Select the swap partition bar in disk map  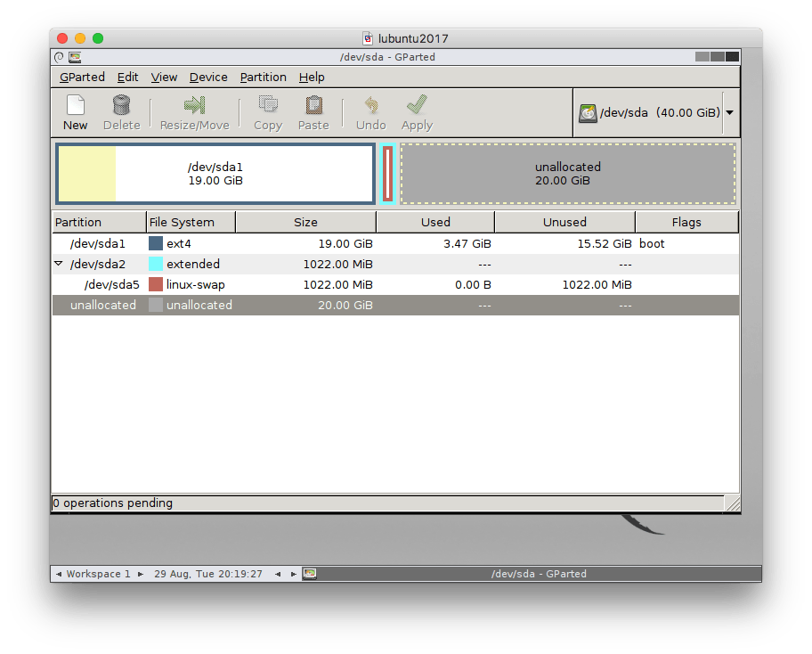pyautogui.click(x=388, y=174)
